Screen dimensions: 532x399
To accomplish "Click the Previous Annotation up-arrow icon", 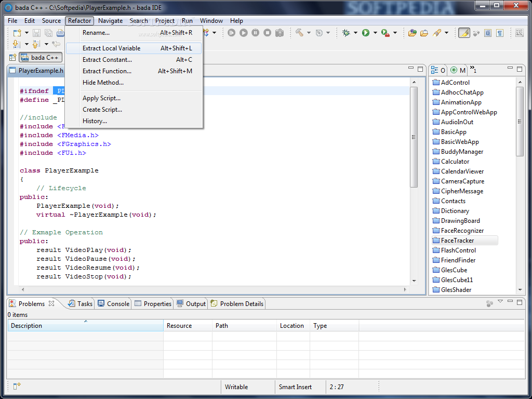I will [36, 44].
